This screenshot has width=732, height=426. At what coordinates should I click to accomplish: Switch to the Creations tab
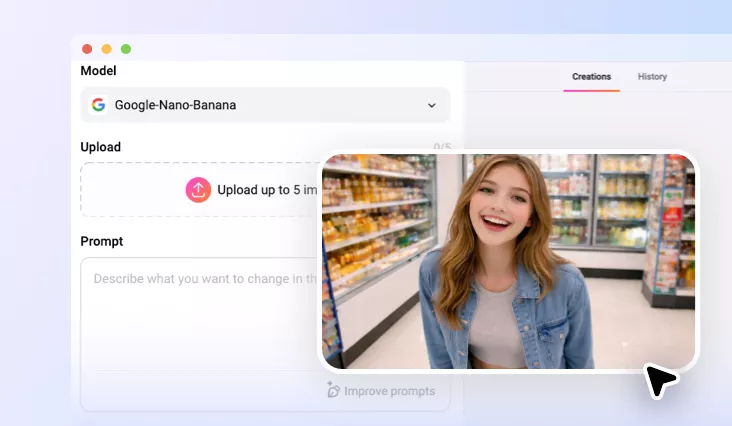pyautogui.click(x=591, y=77)
